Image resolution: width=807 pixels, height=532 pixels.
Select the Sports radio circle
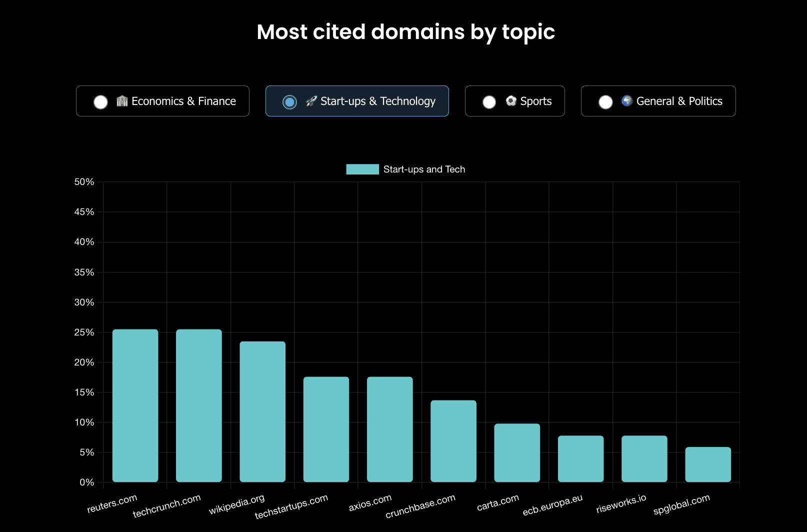click(489, 102)
